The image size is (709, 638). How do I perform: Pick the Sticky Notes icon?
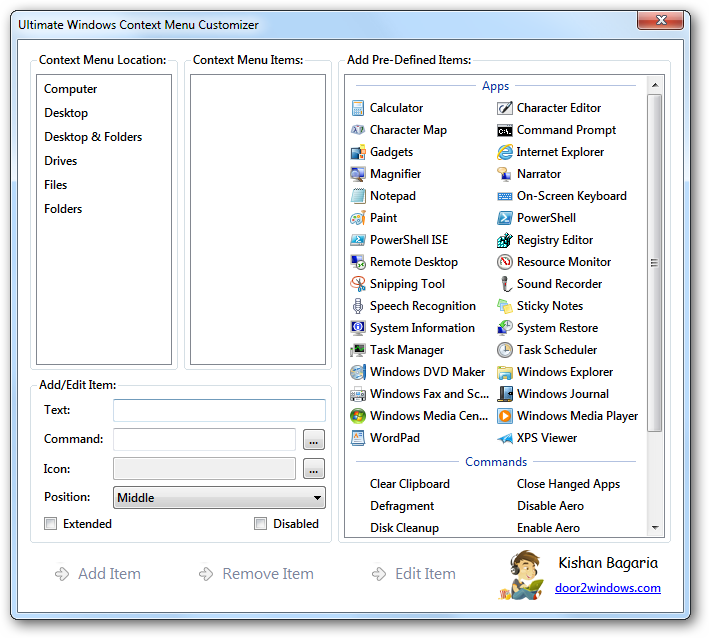coord(506,306)
